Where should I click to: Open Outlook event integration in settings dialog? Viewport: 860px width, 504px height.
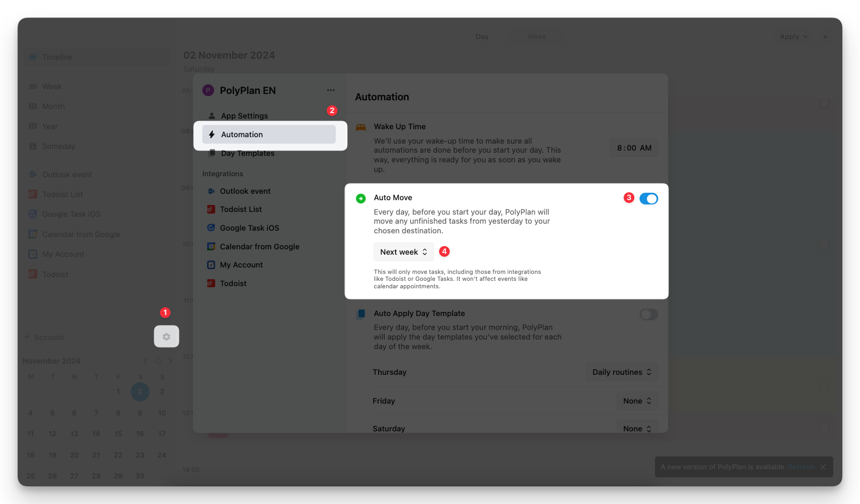pyautogui.click(x=269, y=191)
